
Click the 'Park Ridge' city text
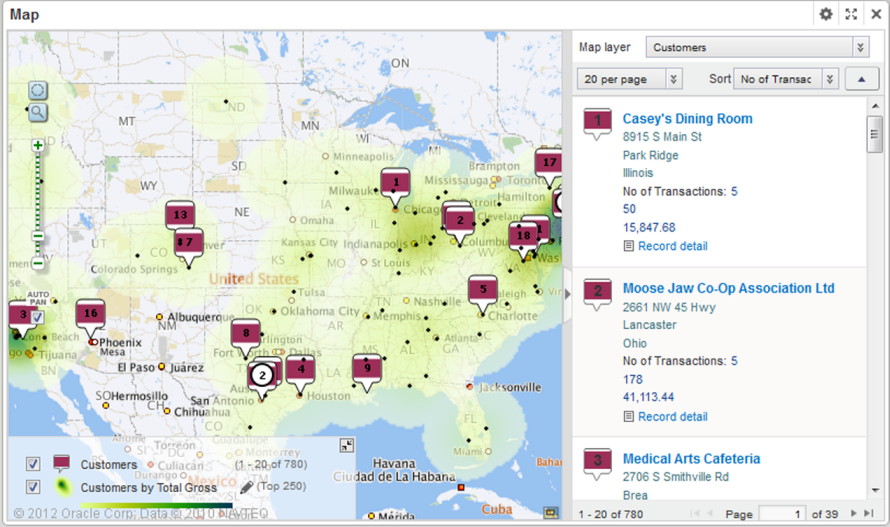pos(650,156)
